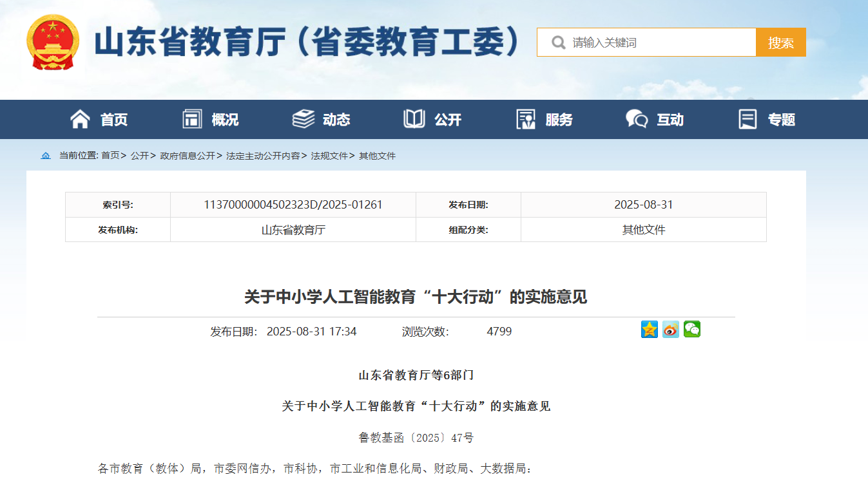Click the 发布日期 label in info table
This screenshot has height=488, width=868.
coord(468,205)
